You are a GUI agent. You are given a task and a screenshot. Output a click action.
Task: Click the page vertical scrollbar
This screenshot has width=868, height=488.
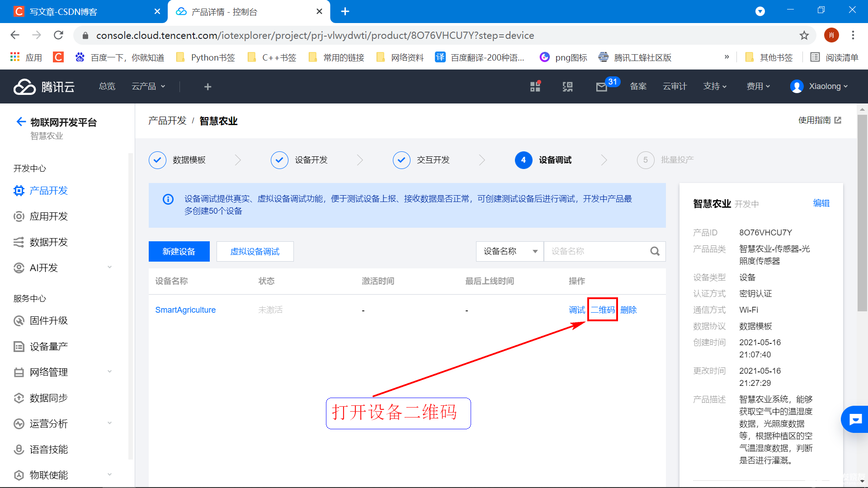pos(862,212)
